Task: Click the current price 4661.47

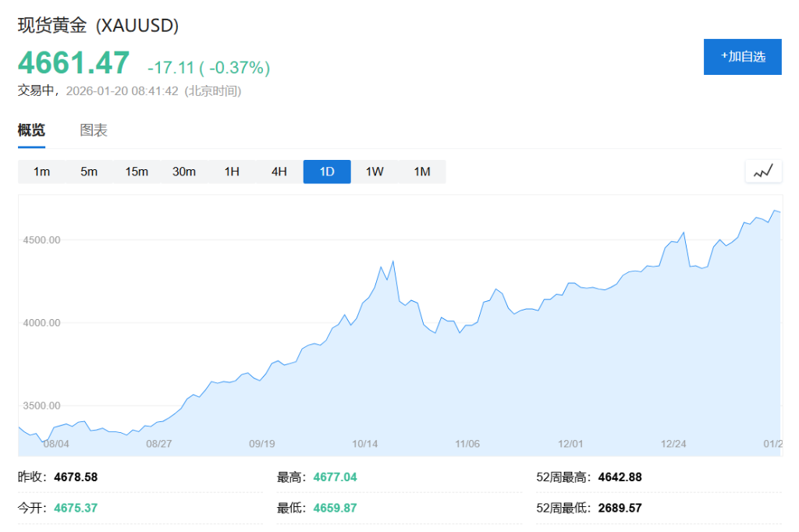Action: tap(73, 62)
